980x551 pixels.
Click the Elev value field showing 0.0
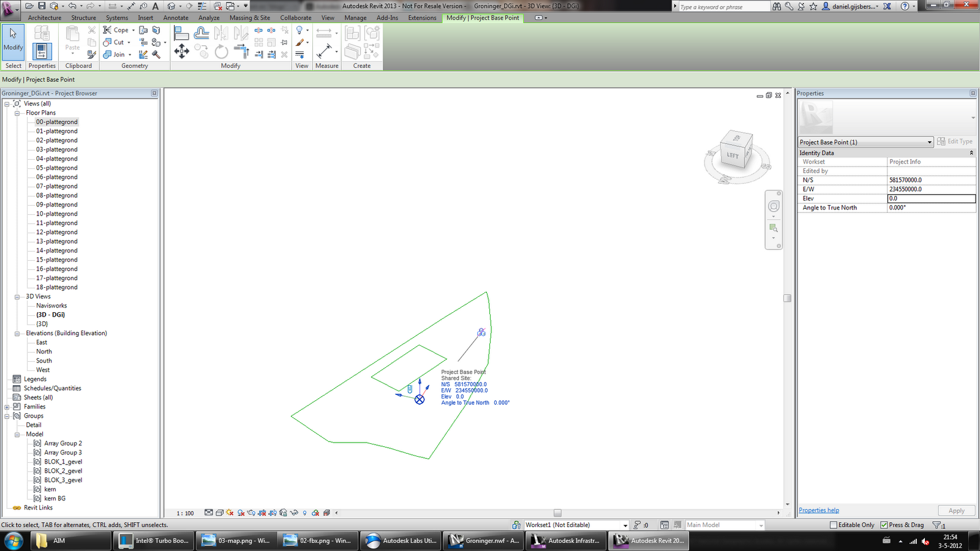point(931,198)
